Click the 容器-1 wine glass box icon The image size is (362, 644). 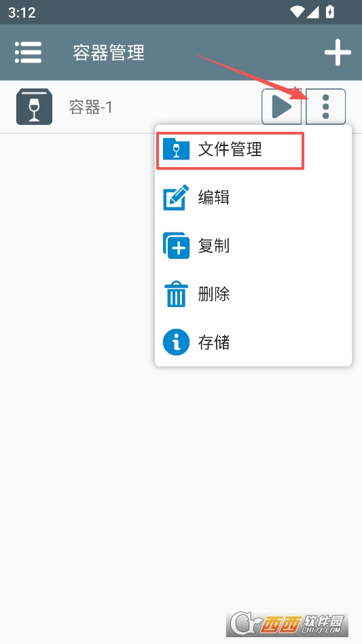pos(34,107)
